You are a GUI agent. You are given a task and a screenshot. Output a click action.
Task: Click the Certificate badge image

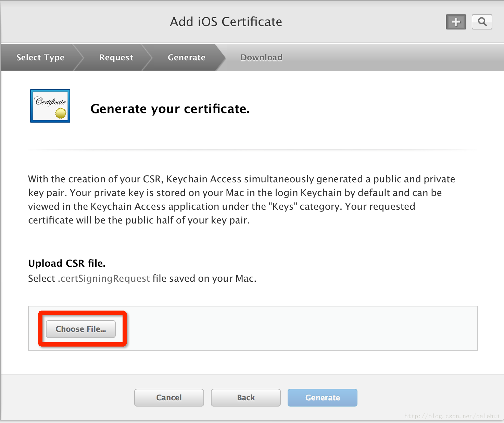coord(50,106)
